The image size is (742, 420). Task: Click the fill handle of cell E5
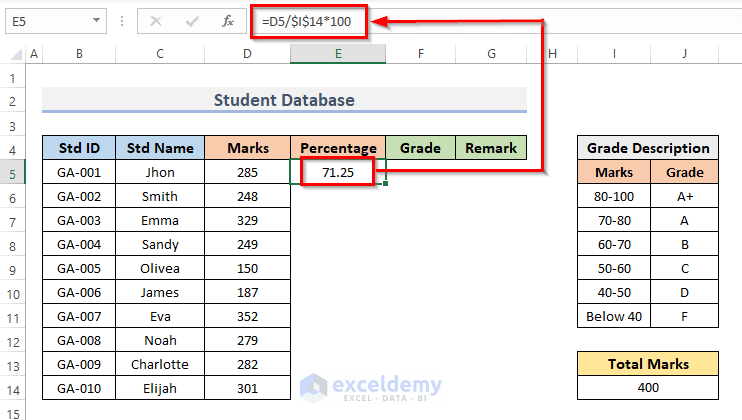(385, 184)
